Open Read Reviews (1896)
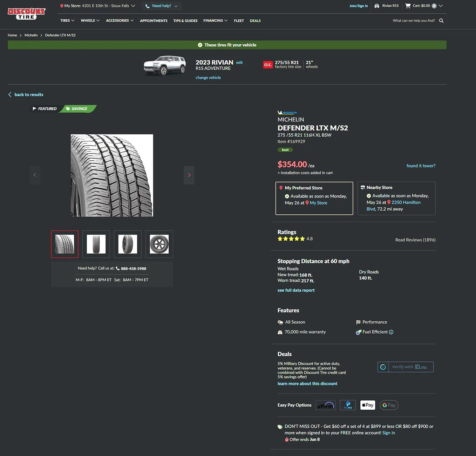476x456 pixels. (x=415, y=240)
